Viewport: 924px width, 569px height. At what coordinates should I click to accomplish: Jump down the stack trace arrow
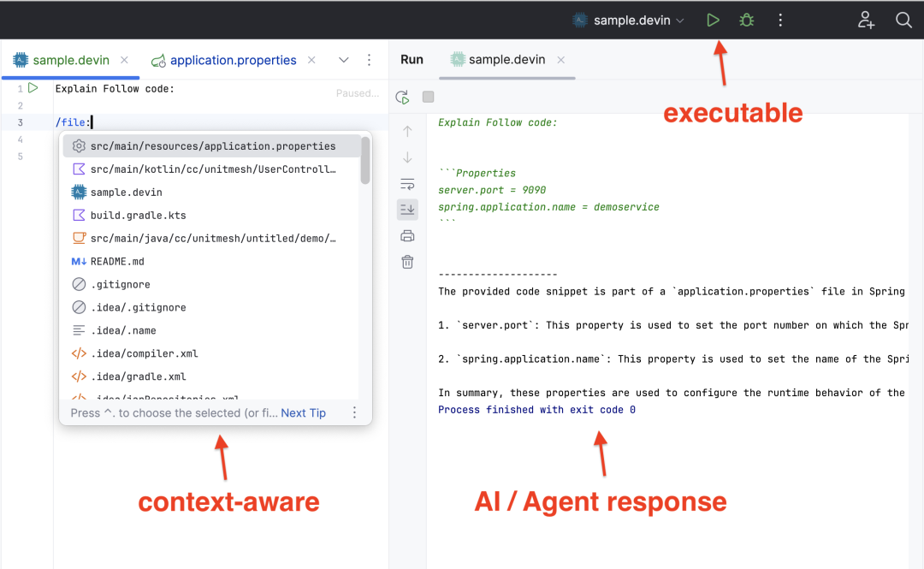click(x=407, y=157)
